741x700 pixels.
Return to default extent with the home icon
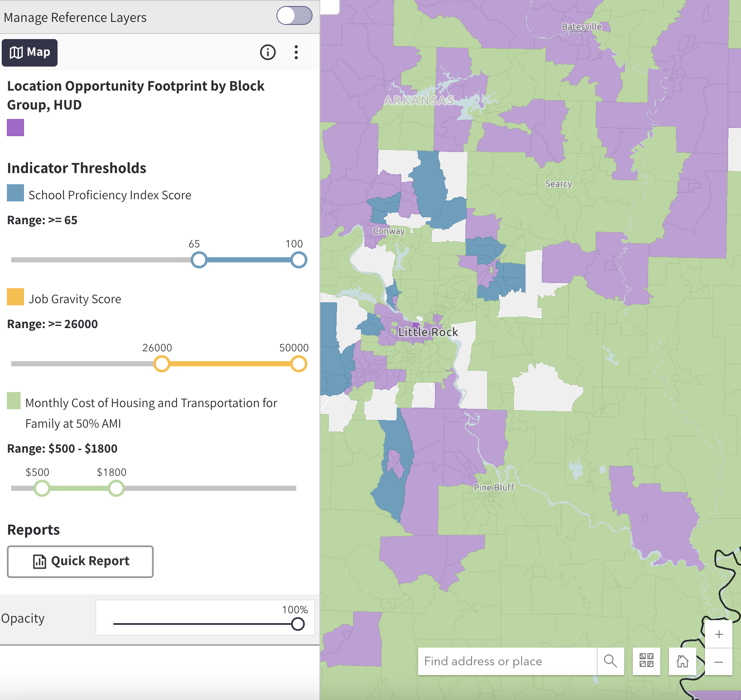pyautogui.click(x=682, y=661)
